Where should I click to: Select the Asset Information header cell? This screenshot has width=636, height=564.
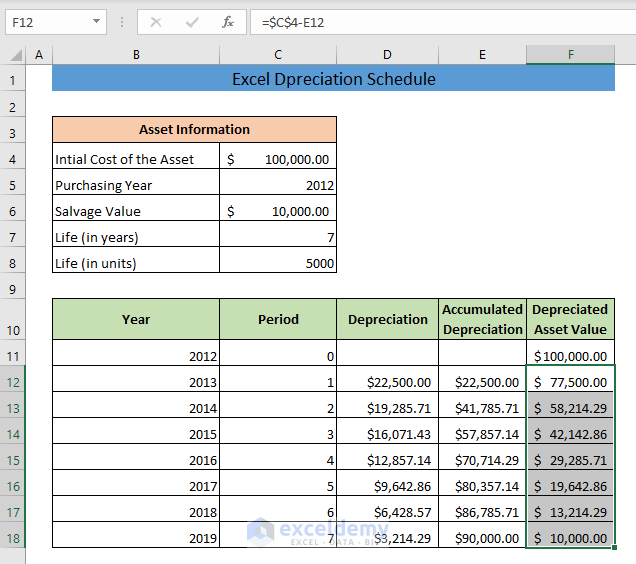(x=194, y=130)
